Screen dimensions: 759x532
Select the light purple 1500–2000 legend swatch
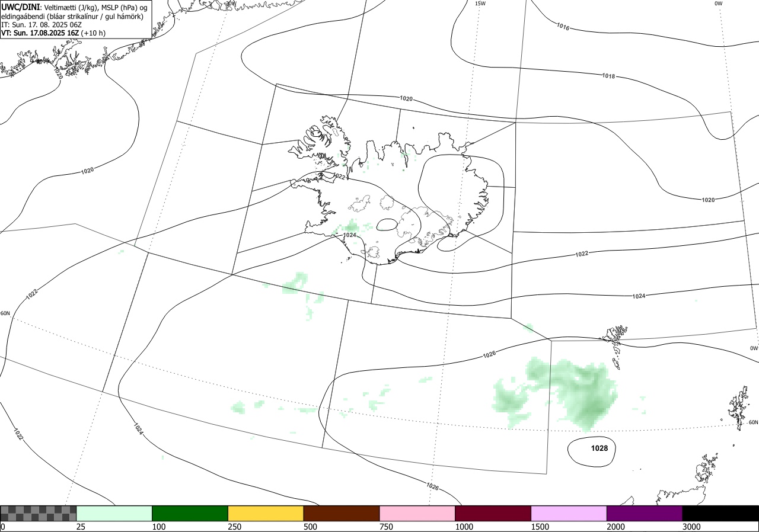pos(569,513)
